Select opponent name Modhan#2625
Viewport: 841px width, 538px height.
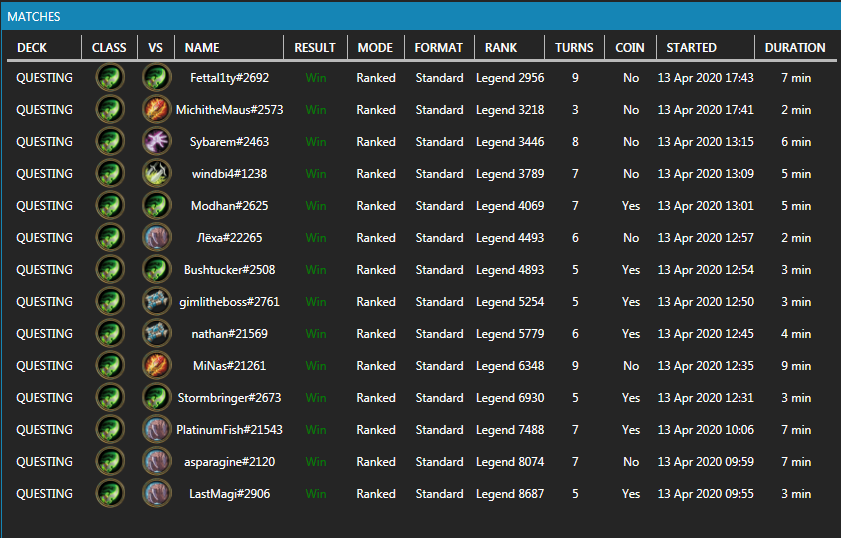[230, 206]
